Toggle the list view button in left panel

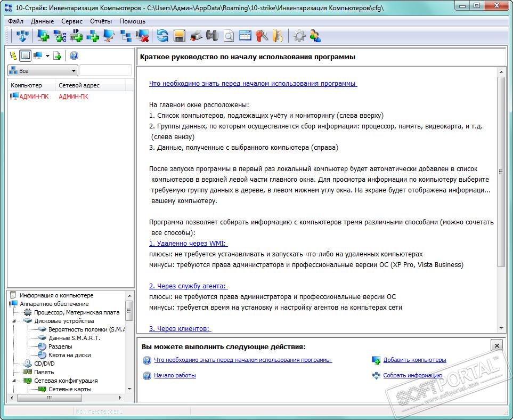(x=26, y=55)
